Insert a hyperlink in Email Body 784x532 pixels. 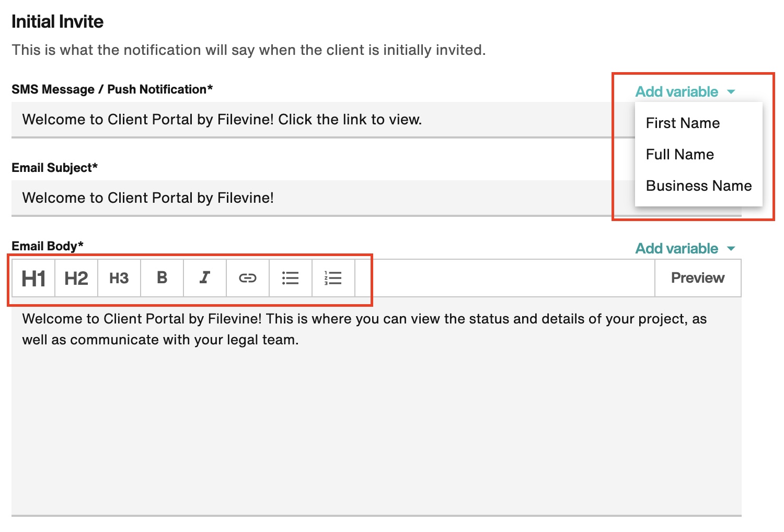click(x=248, y=278)
